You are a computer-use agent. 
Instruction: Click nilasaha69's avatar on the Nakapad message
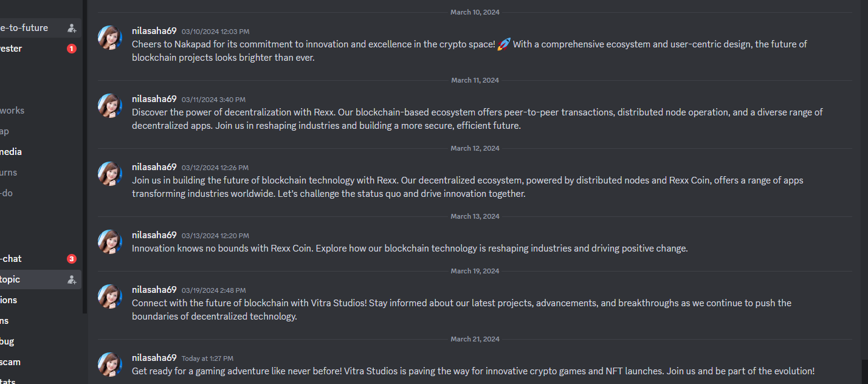point(110,38)
